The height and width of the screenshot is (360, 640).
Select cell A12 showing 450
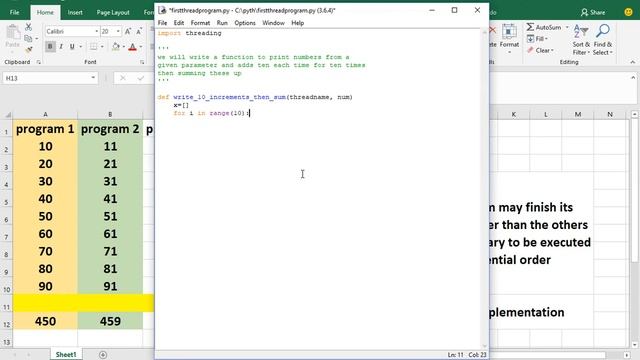click(x=45, y=321)
